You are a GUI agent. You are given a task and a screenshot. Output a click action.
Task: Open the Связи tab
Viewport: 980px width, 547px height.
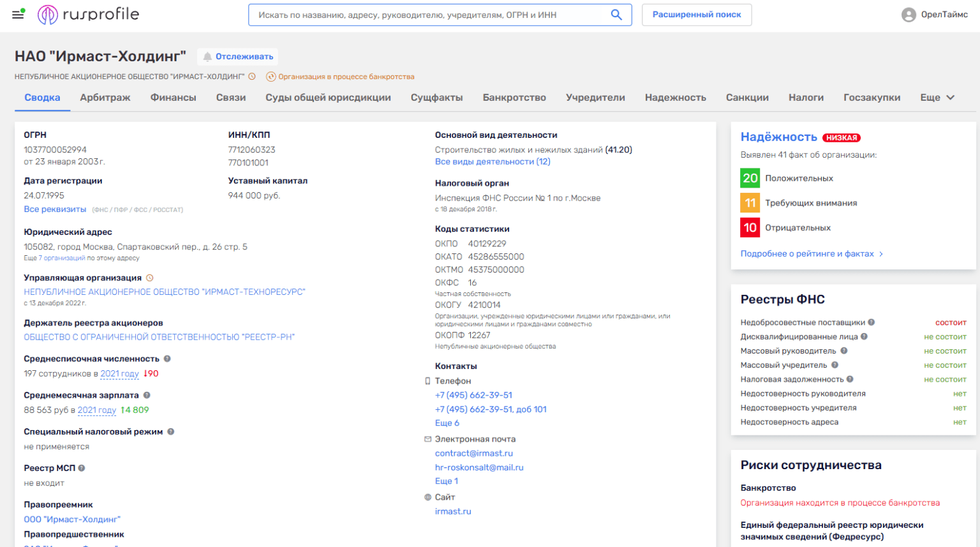click(x=231, y=98)
